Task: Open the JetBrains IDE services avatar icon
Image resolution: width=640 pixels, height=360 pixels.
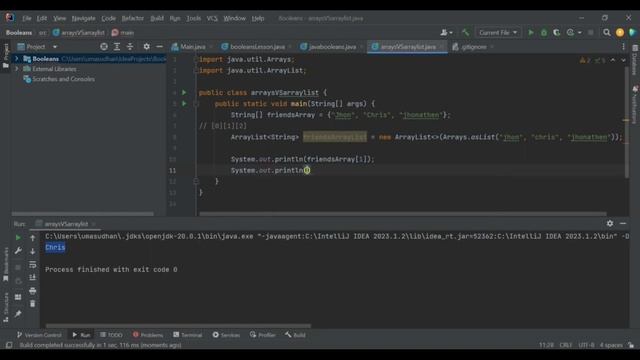Action: (x=620, y=32)
